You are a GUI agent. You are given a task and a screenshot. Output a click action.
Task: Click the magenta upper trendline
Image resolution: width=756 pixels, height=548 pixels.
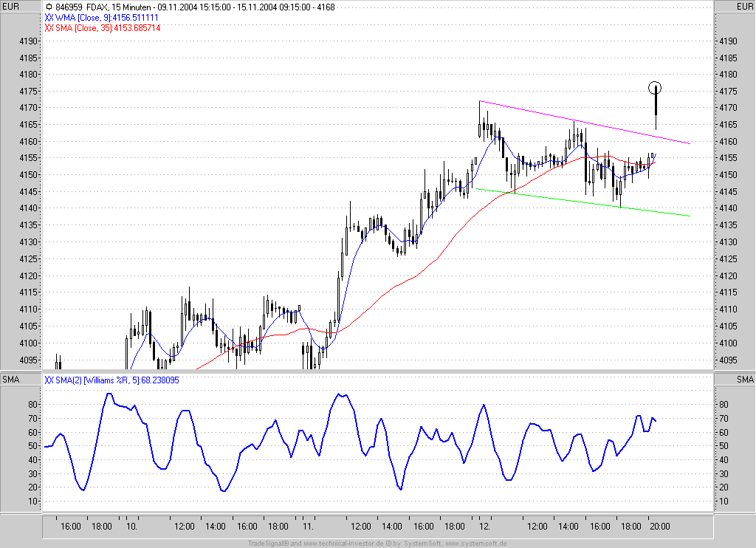click(585, 123)
